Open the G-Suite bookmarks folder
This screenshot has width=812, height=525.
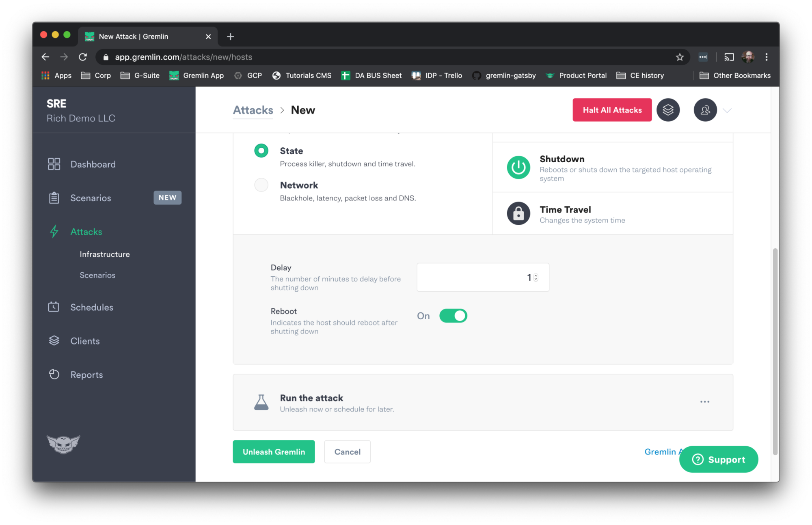[140, 75]
